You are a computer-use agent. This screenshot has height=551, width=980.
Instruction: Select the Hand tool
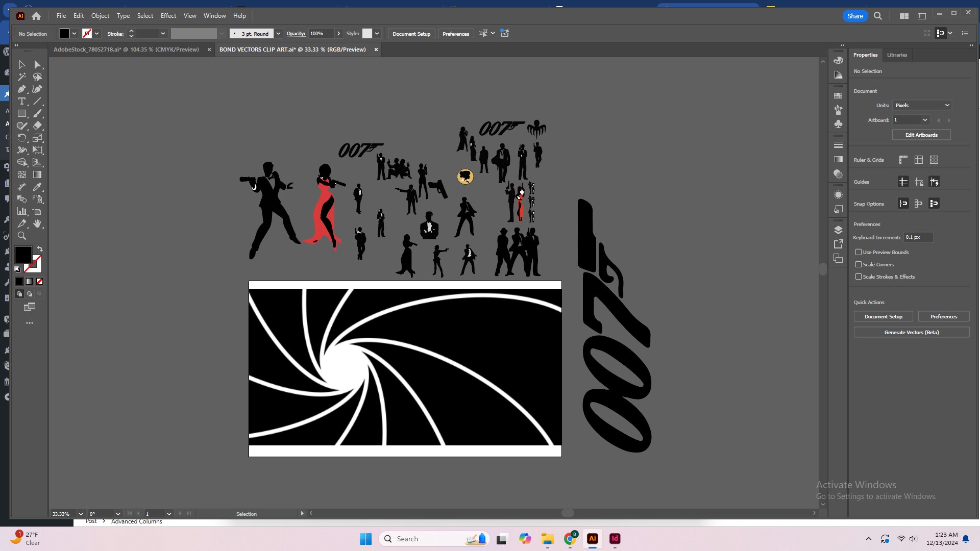[37, 224]
